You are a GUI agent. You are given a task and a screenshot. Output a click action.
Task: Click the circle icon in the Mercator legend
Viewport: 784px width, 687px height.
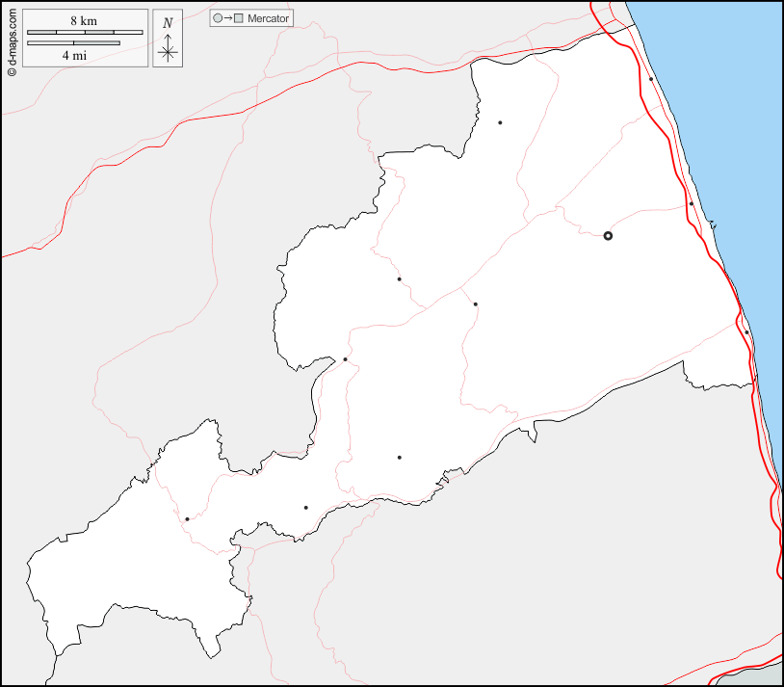coord(218,18)
